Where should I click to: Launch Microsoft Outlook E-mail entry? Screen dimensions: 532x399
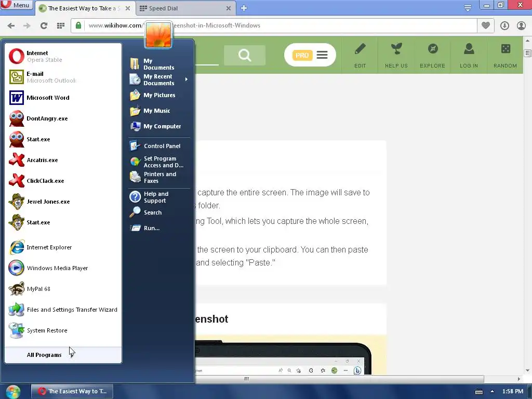point(63,77)
